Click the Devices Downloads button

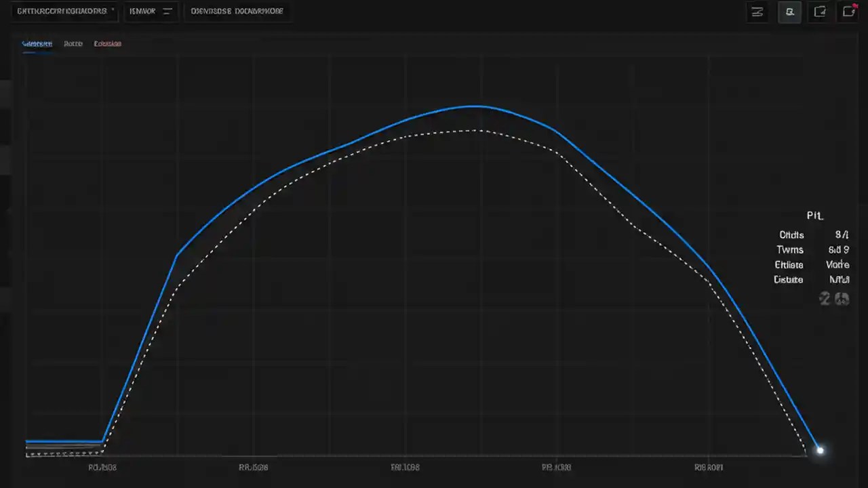pyautogui.click(x=237, y=11)
